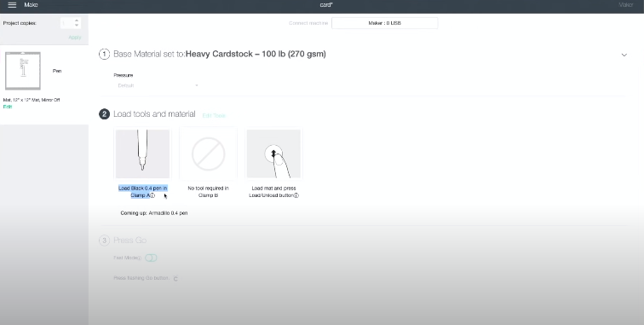Screen dimensions: 644x325
Task: Click the load mat finger-press illustration
Action: click(x=273, y=154)
